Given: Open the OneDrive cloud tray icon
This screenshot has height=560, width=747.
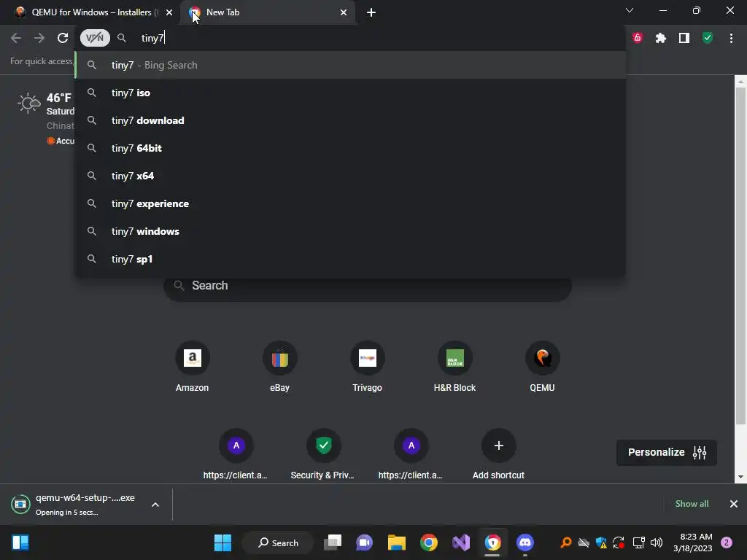Looking at the screenshot, I should 584,542.
